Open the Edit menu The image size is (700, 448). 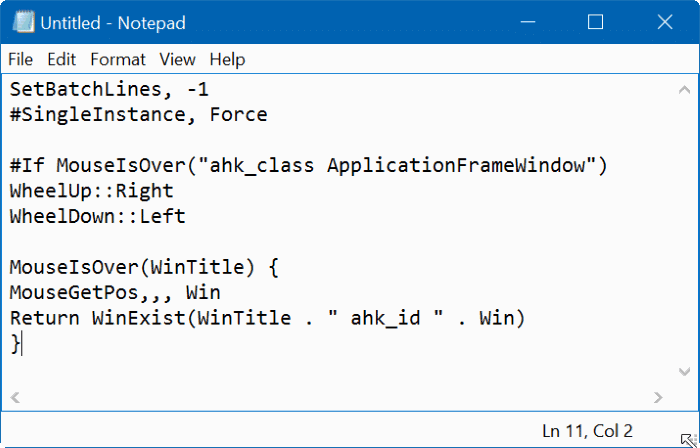(62, 59)
